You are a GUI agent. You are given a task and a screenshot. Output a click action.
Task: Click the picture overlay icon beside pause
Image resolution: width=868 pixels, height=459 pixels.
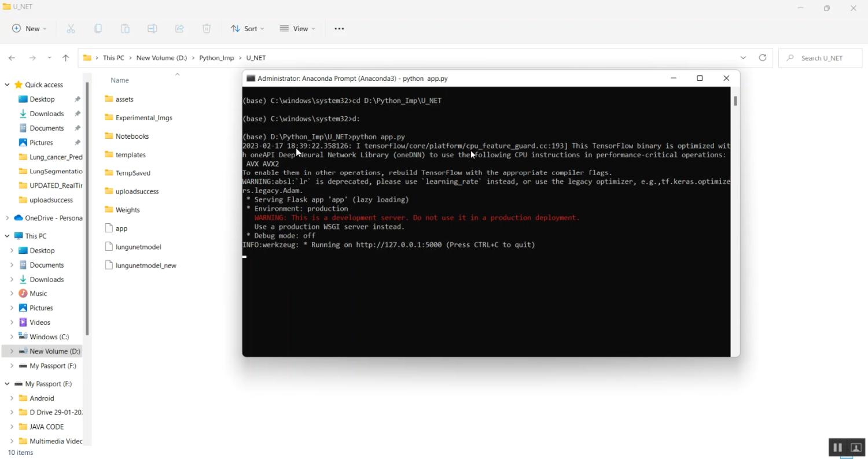coord(856,447)
